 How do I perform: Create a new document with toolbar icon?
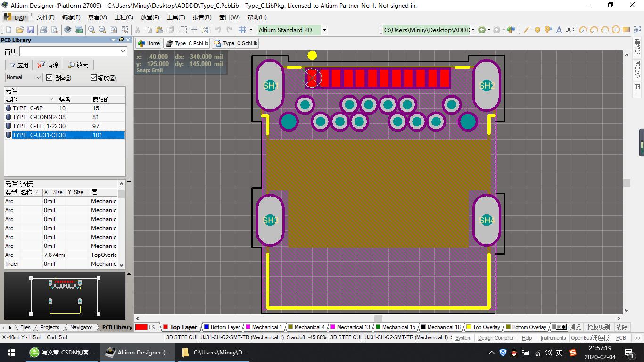(x=8, y=30)
